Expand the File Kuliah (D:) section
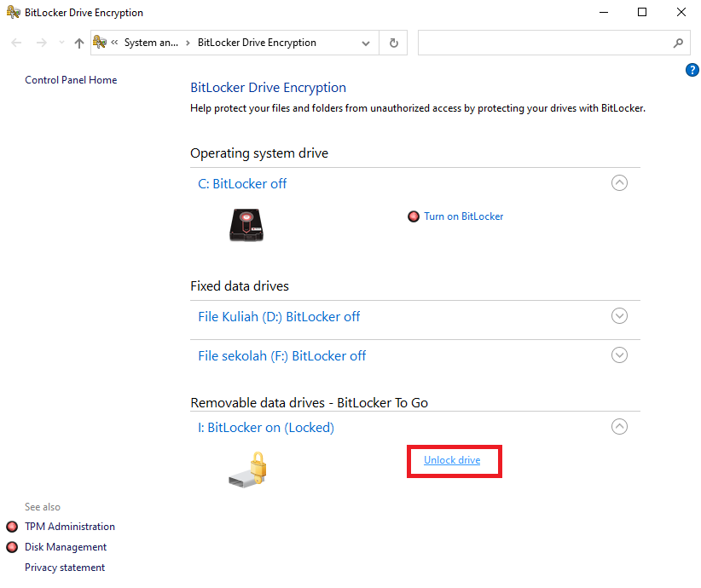 point(619,315)
